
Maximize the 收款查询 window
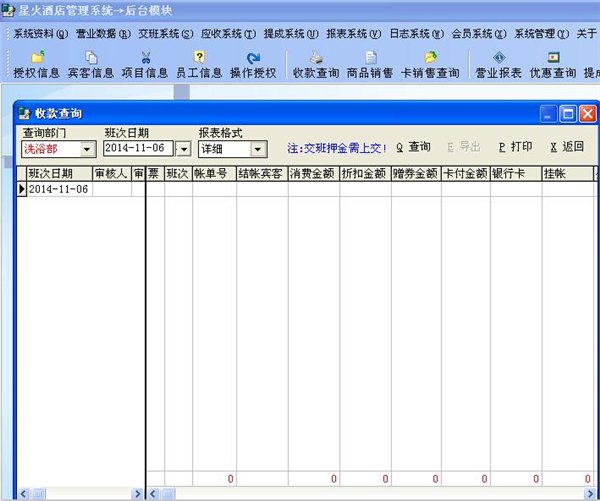[x=568, y=114]
